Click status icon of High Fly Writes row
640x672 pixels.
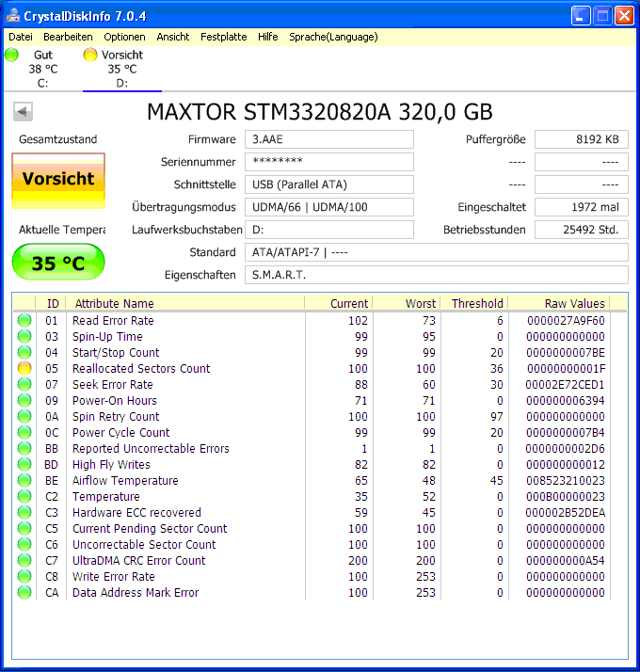[24, 464]
